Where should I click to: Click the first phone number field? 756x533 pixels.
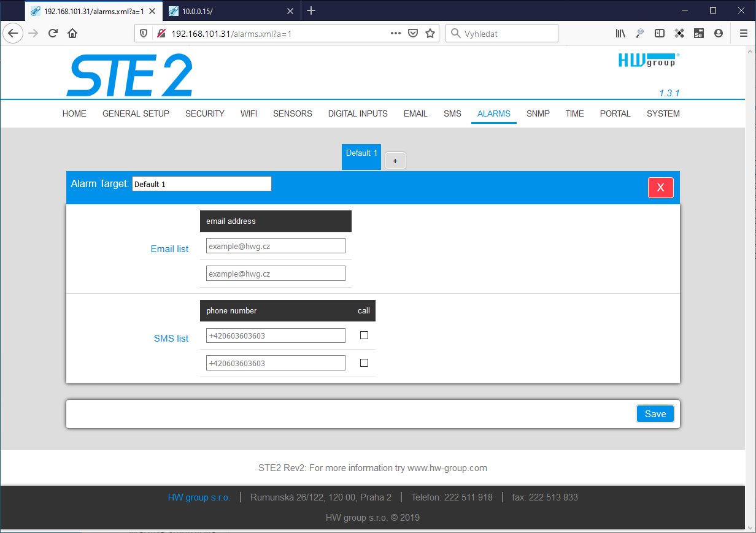[x=276, y=336]
